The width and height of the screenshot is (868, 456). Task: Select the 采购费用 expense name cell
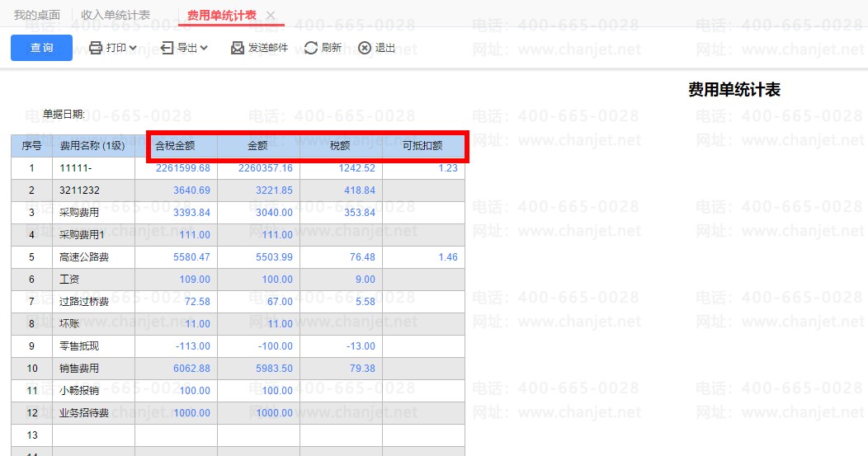point(93,213)
